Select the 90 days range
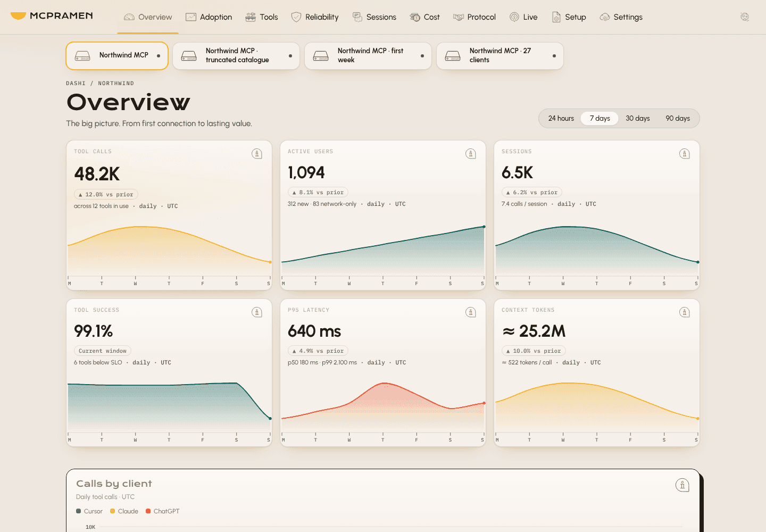The height and width of the screenshot is (532, 766). (678, 118)
